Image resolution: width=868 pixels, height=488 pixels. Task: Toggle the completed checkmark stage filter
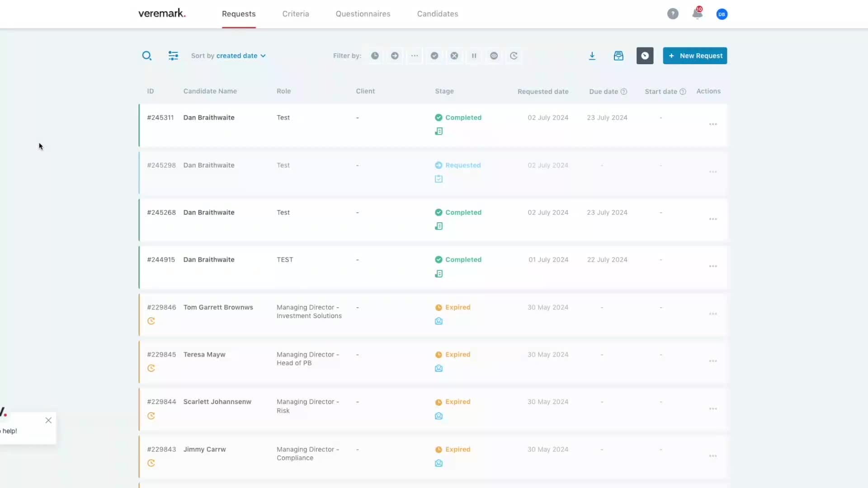(x=434, y=56)
